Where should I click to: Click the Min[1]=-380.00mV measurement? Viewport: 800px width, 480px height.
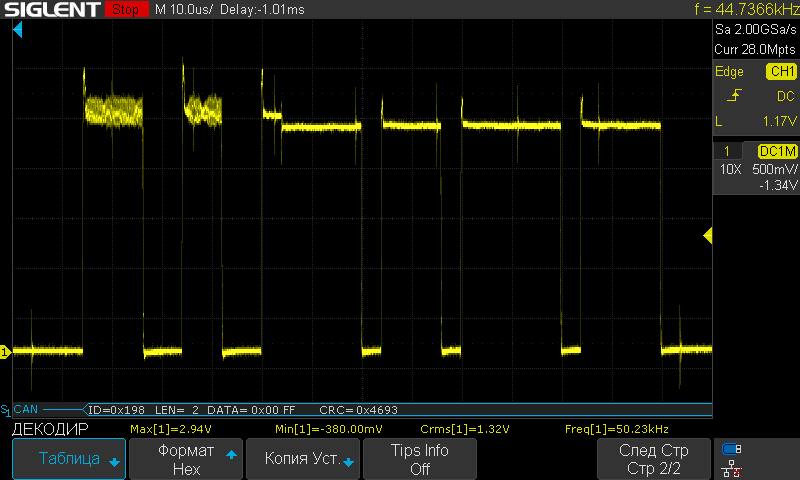tap(329, 429)
